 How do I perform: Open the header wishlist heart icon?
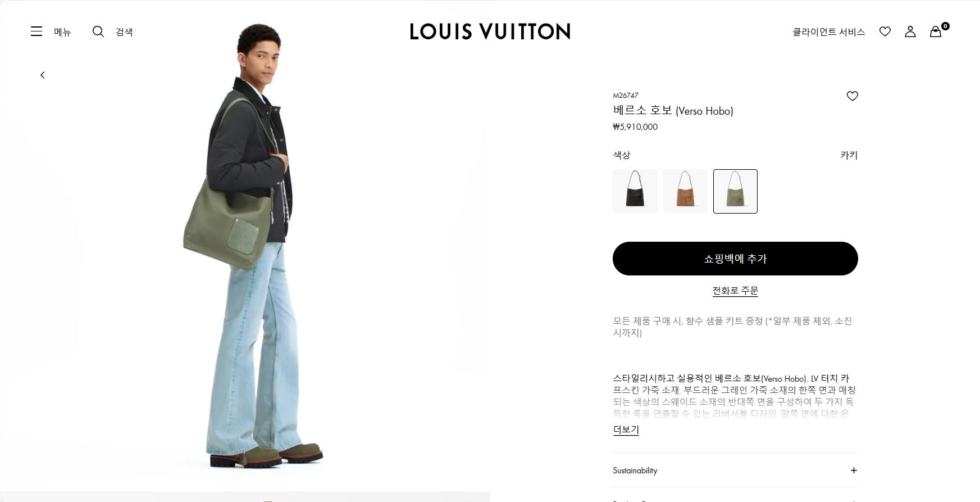[885, 31]
